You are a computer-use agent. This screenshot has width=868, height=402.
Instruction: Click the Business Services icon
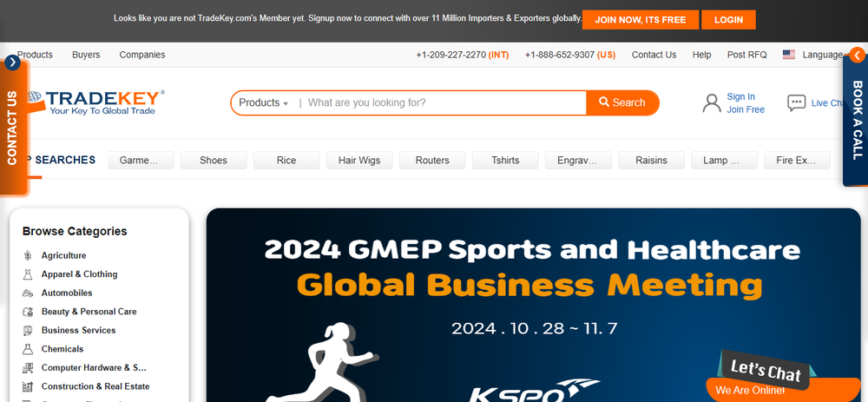(x=28, y=331)
